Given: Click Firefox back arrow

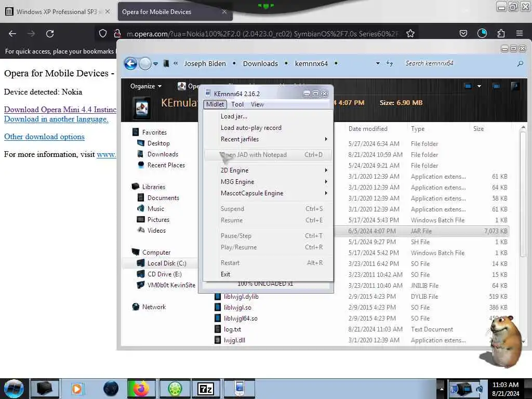Looking at the screenshot, I should [12, 34].
